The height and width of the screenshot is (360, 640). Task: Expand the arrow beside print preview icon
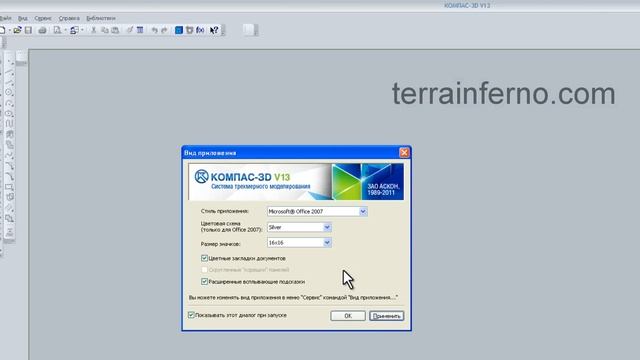pos(65,30)
